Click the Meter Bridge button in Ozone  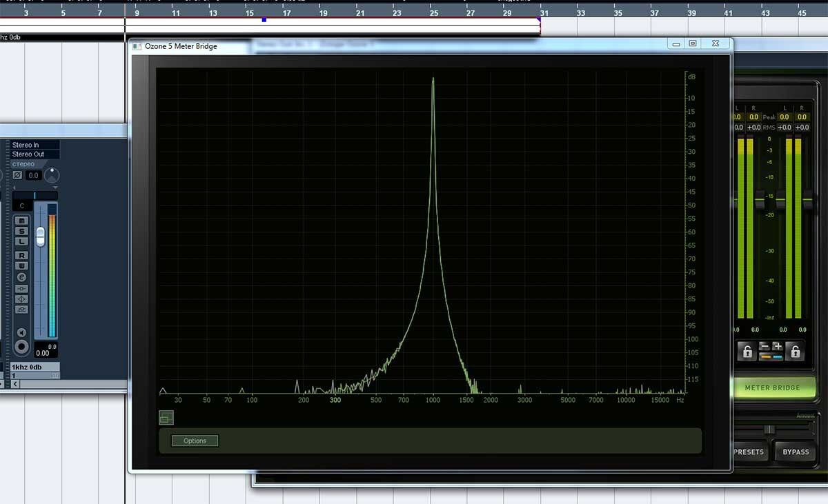773,387
